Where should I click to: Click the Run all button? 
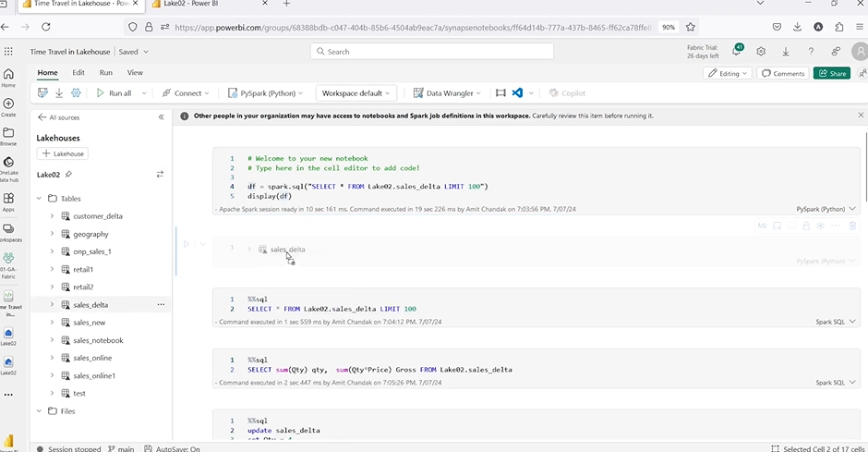pos(115,93)
